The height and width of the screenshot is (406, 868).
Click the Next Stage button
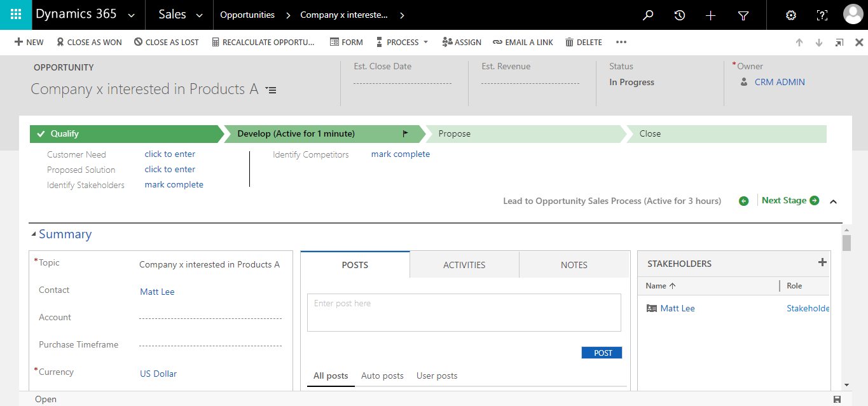point(790,201)
